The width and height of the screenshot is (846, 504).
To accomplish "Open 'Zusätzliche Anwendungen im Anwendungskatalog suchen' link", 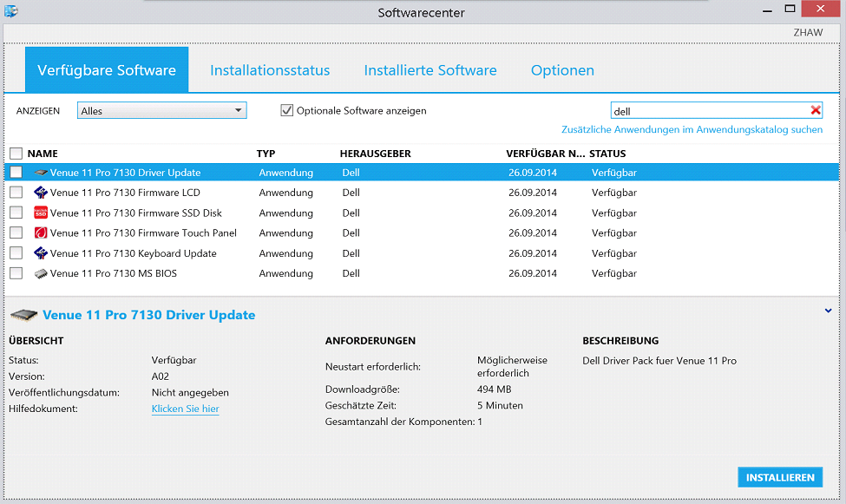I will (x=692, y=129).
